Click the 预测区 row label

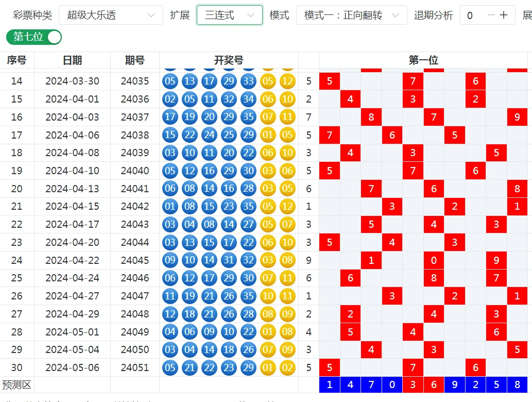16,384
